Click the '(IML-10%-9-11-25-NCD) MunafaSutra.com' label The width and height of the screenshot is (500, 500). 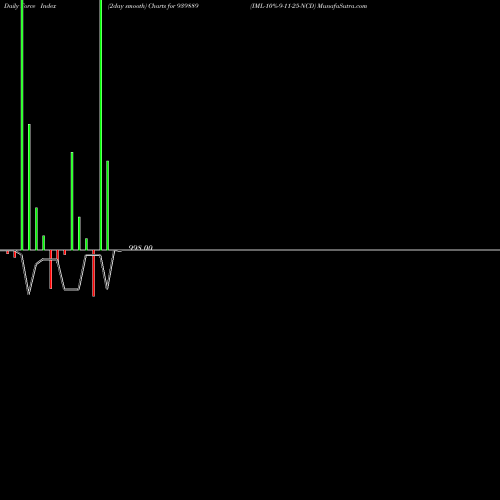pyautogui.click(x=309, y=6)
